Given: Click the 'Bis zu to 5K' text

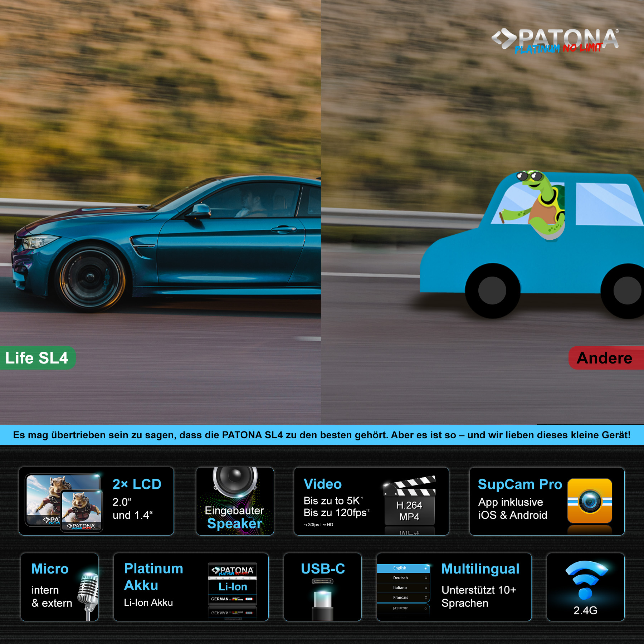Looking at the screenshot, I should point(333,501).
